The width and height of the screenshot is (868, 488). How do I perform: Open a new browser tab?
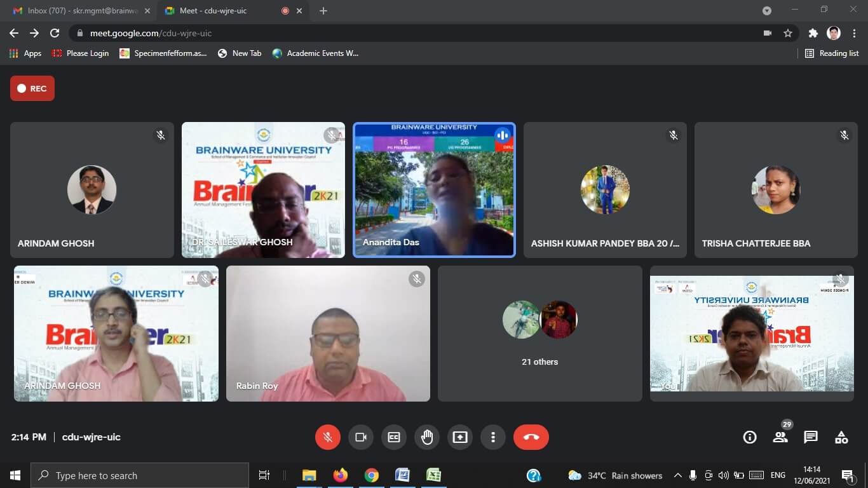tap(323, 11)
